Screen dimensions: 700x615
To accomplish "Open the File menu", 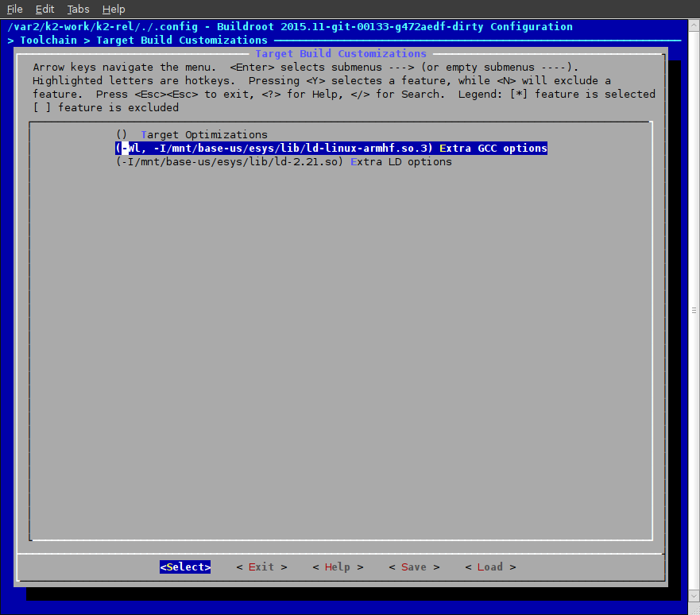I will [x=15, y=9].
